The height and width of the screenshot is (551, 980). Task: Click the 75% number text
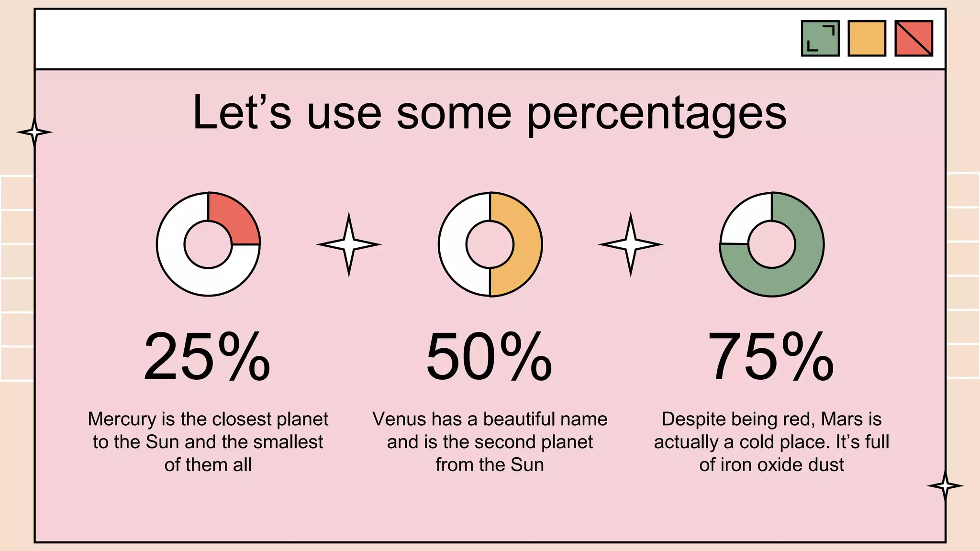tap(771, 357)
